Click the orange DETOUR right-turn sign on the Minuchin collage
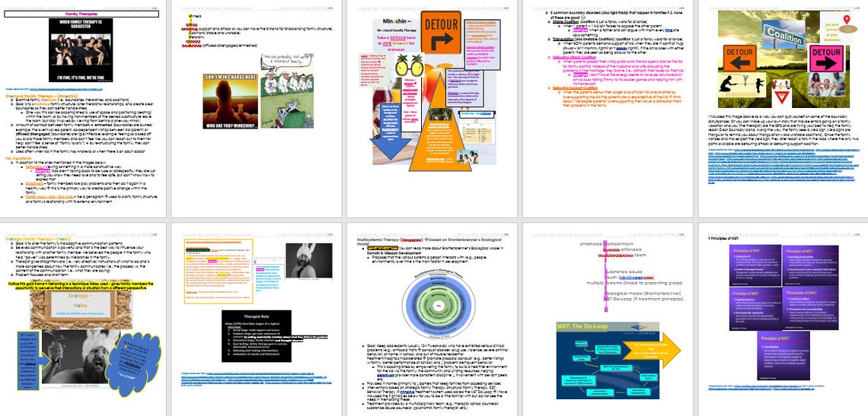The height and width of the screenshot is (416, 868). tap(441, 33)
